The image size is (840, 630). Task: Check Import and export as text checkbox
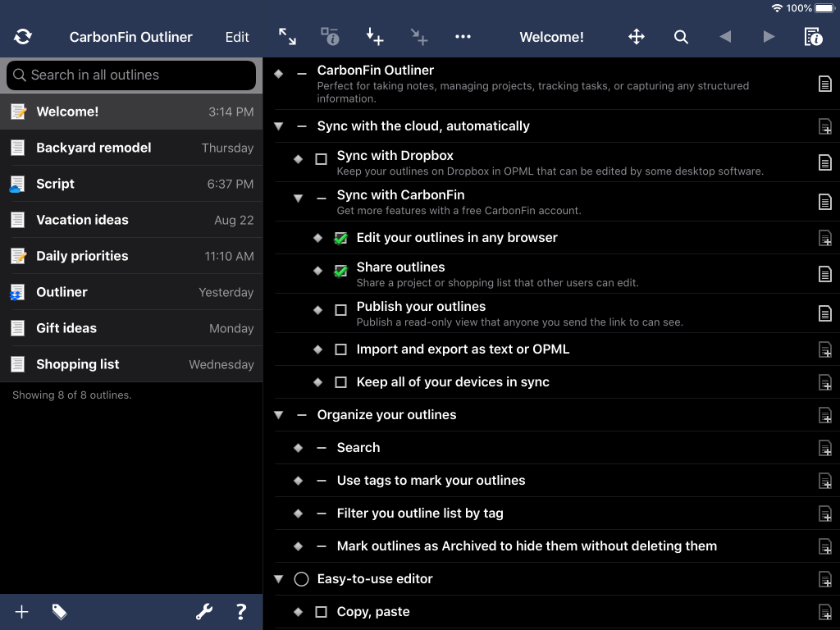tap(340, 349)
